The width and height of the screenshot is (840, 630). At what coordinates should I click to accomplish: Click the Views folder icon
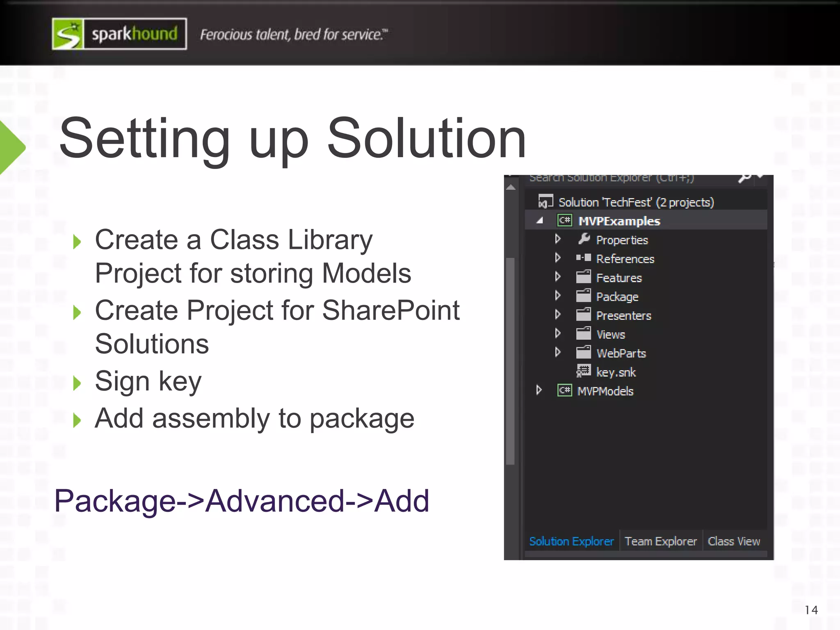pos(583,333)
